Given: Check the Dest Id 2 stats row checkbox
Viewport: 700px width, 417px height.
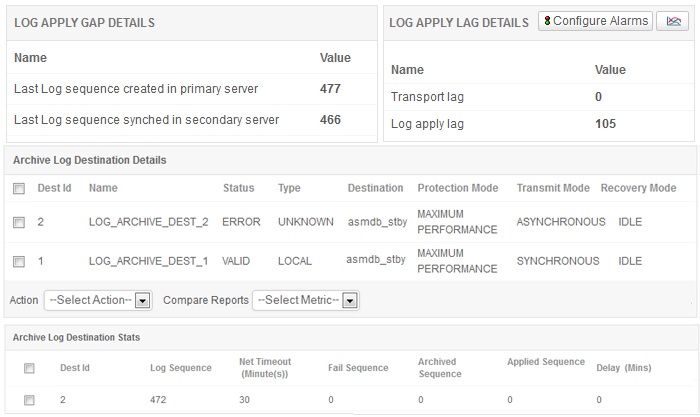Looking at the screenshot, I should (29, 400).
